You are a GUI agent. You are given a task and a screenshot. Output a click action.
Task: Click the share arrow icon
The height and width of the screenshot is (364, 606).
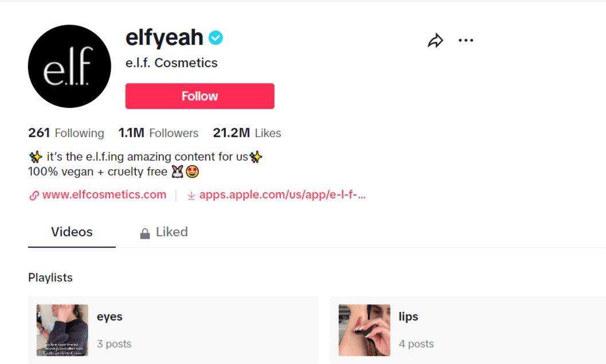coord(435,41)
